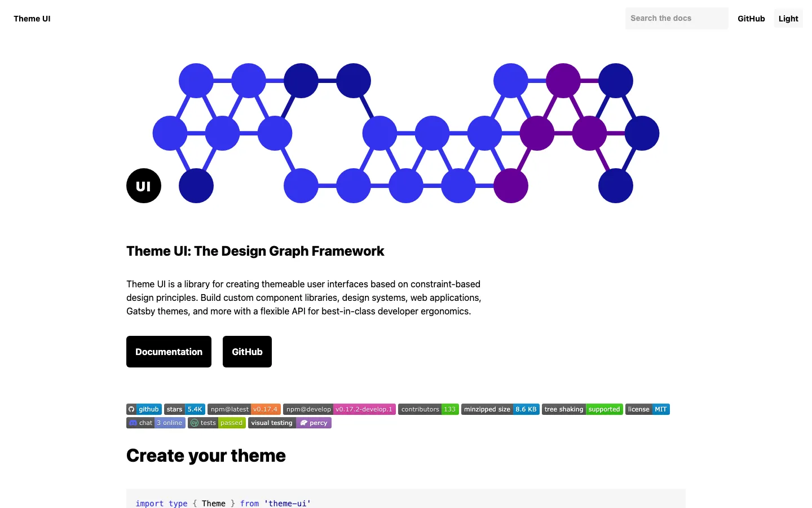
Task: Open the github badge
Action: point(144,409)
